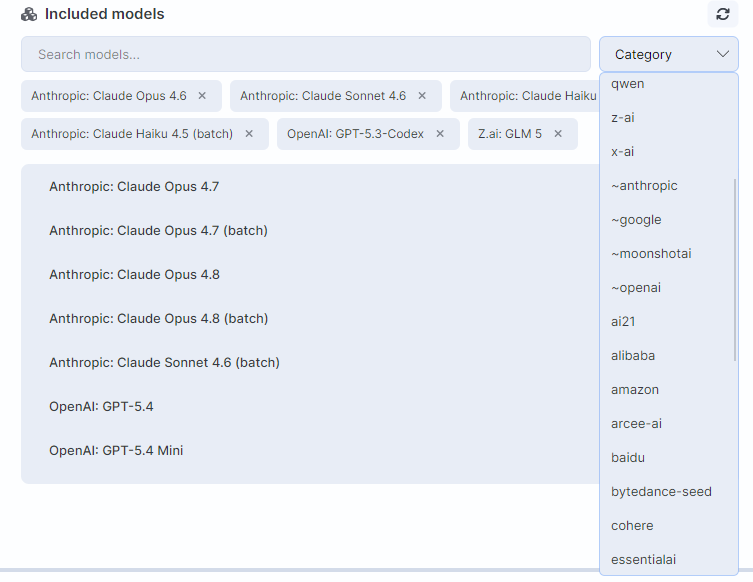Select z-ai category option
Image resolution: width=753 pixels, height=582 pixels.
[668, 118]
